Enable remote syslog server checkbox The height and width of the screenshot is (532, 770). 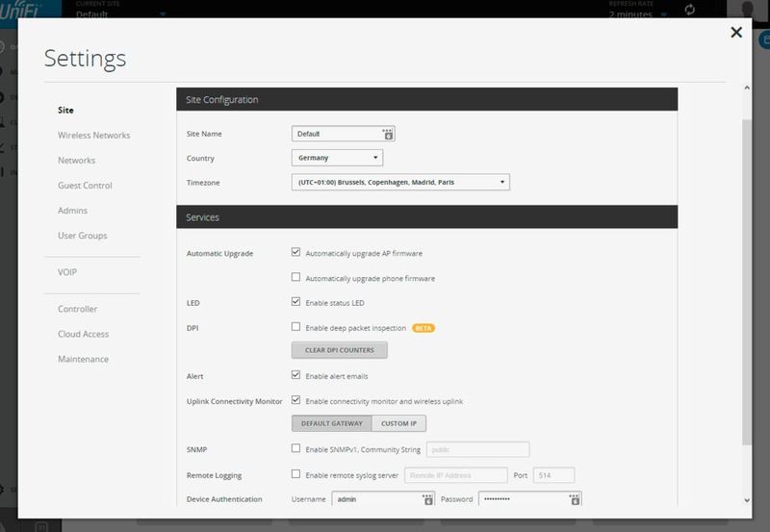(x=295, y=474)
